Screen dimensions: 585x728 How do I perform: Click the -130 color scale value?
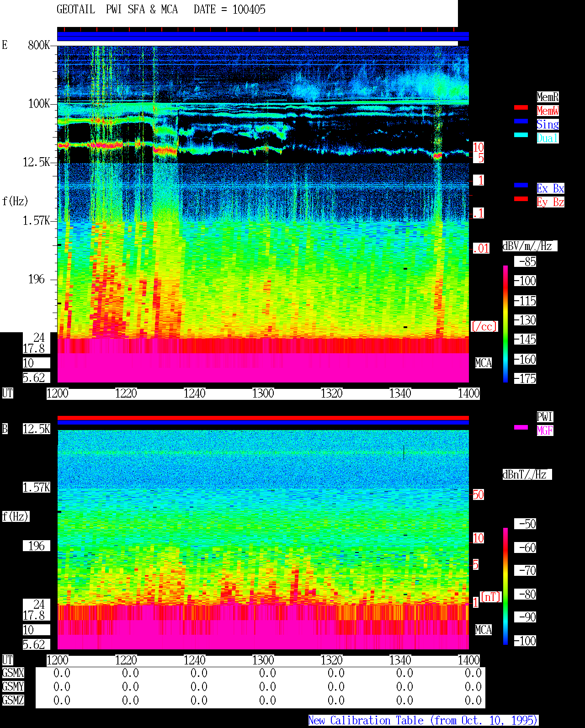click(525, 320)
